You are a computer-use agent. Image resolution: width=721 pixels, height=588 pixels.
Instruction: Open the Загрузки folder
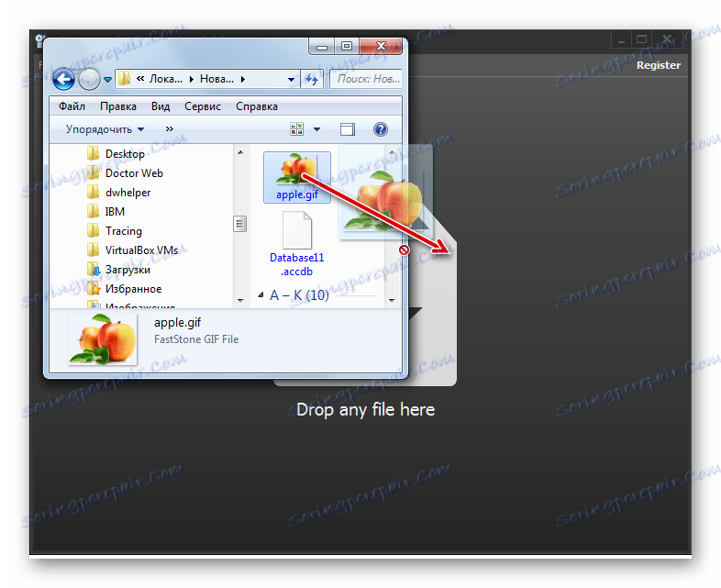point(128,270)
